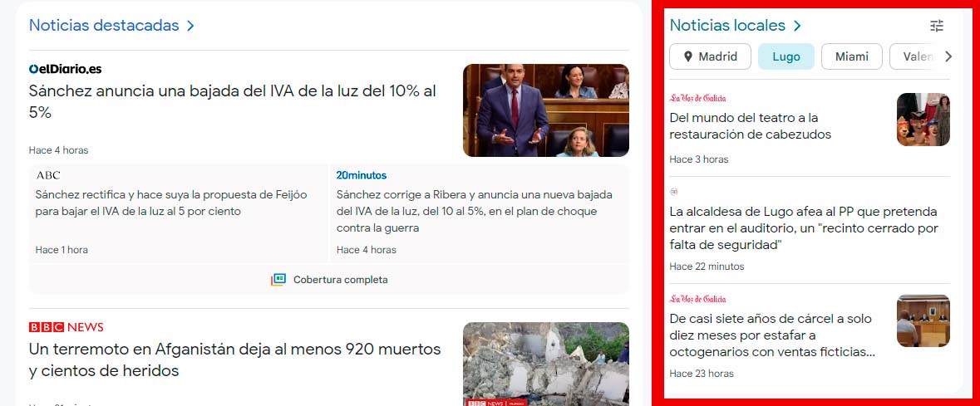The height and width of the screenshot is (406, 980).
Task: Open local news settings sliders icon
Action: [937, 26]
